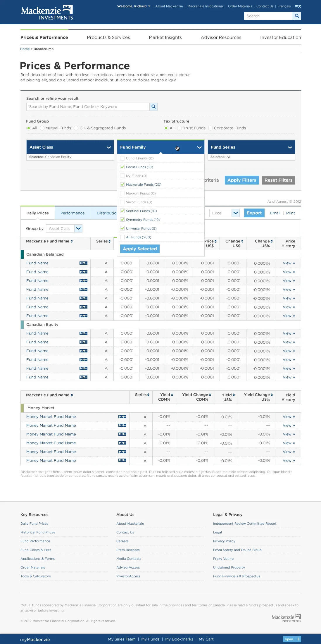Open Press Releases footer link
This screenshot has width=321, height=644.
[128, 550]
